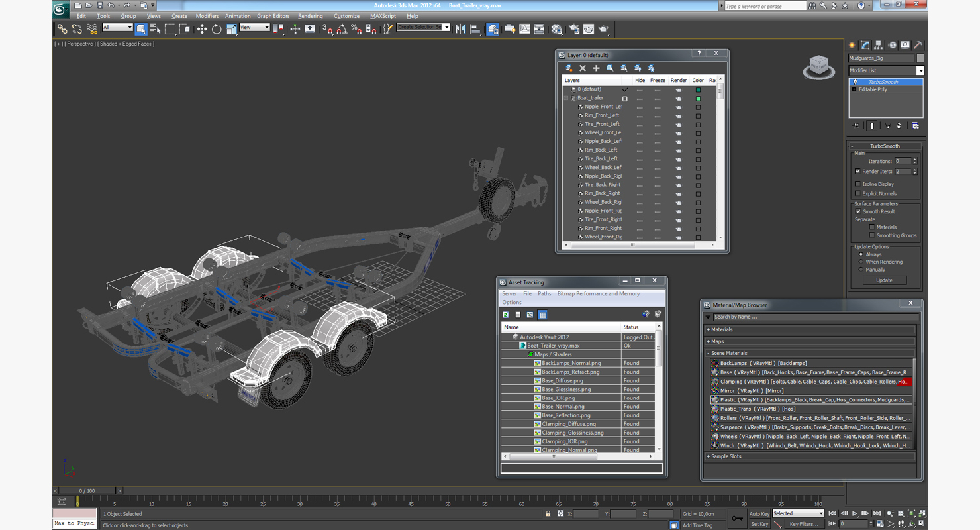Open the Rendering menu
Viewport: 980px width, 530px height.
[310, 16]
